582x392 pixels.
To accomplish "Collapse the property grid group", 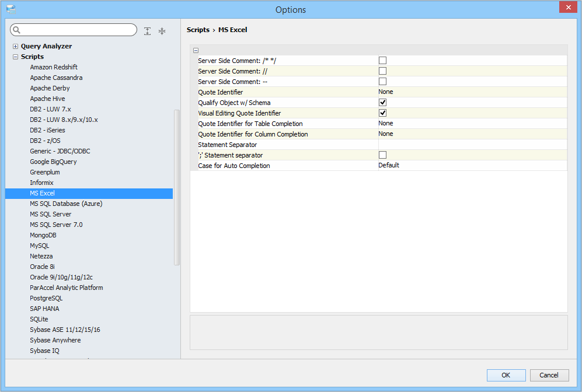I will click(x=196, y=50).
